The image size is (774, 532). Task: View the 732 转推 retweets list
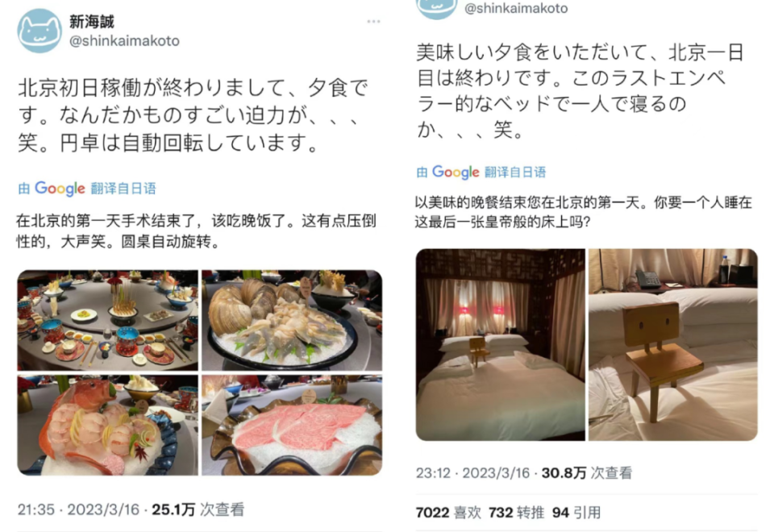tap(516, 513)
